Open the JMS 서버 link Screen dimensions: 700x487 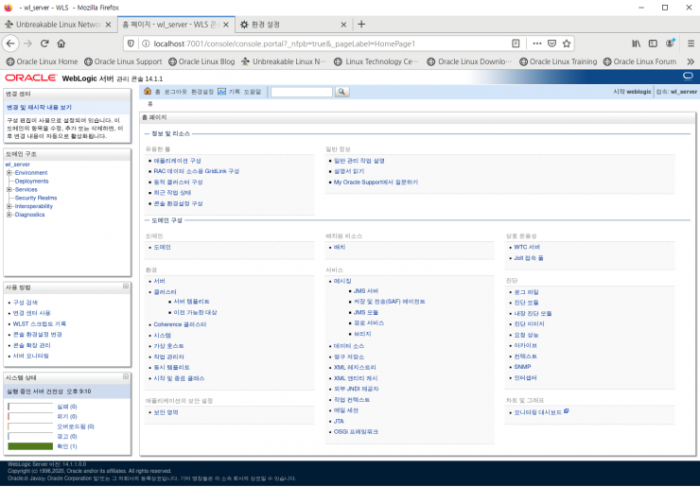pos(366,291)
